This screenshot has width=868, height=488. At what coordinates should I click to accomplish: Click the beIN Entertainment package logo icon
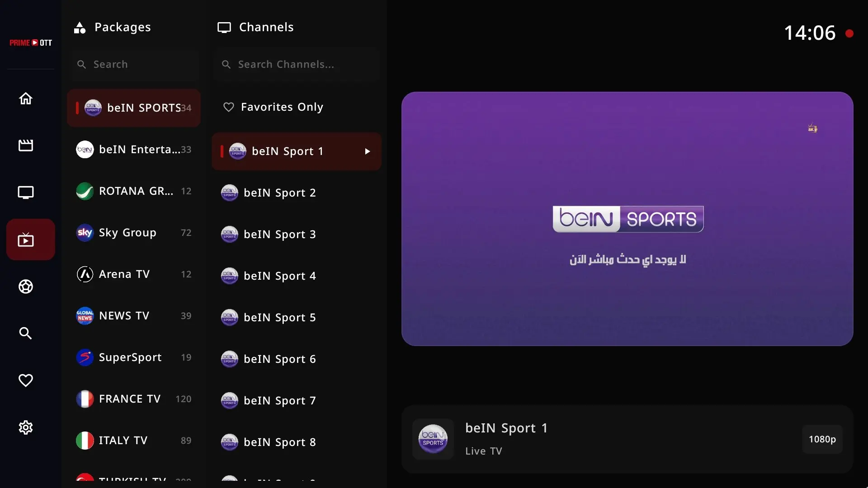(85, 150)
